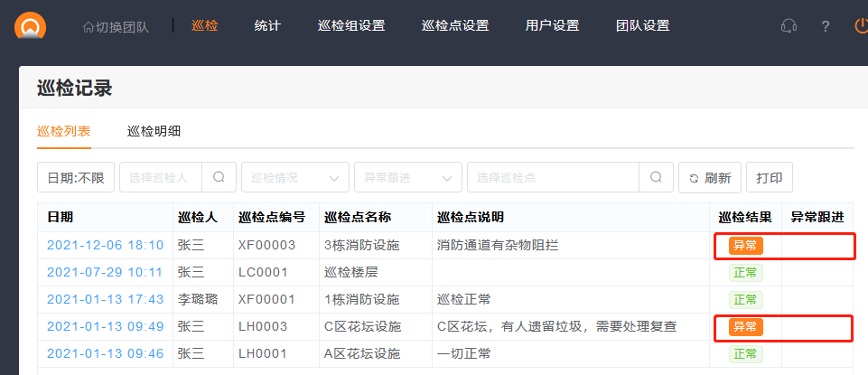Viewport: 868px width, 375px height.
Task: Click the 打印 print button
Action: 770,178
